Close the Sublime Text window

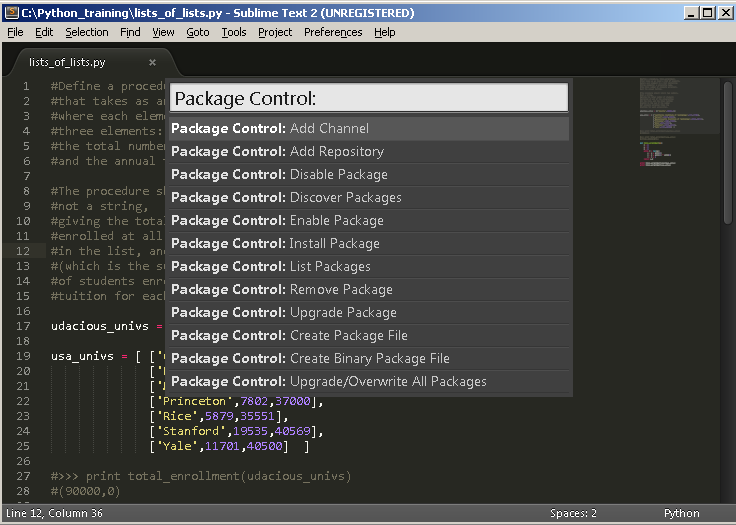coord(725,13)
